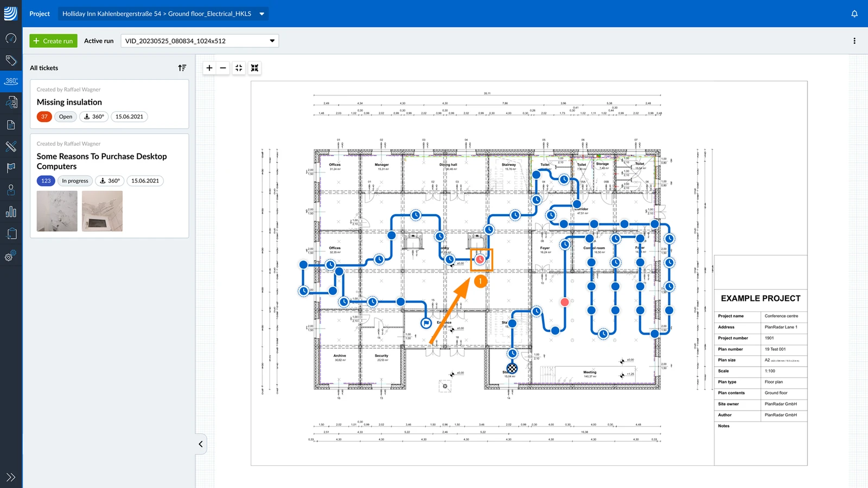The width and height of the screenshot is (868, 488).
Task: Click the checkered finish marker
Action: tap(512, 369)
